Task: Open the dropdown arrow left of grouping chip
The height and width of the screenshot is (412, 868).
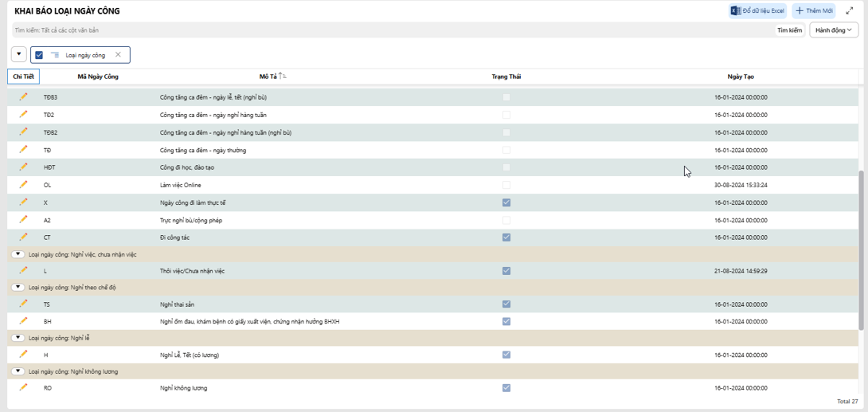Action: pyautogui.click(x=19, y=54)
